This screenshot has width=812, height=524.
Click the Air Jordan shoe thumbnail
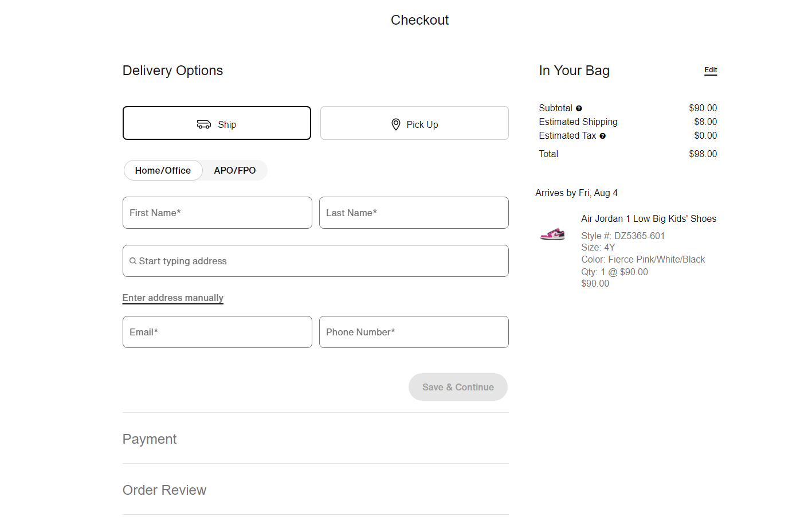tap(552, 234)
